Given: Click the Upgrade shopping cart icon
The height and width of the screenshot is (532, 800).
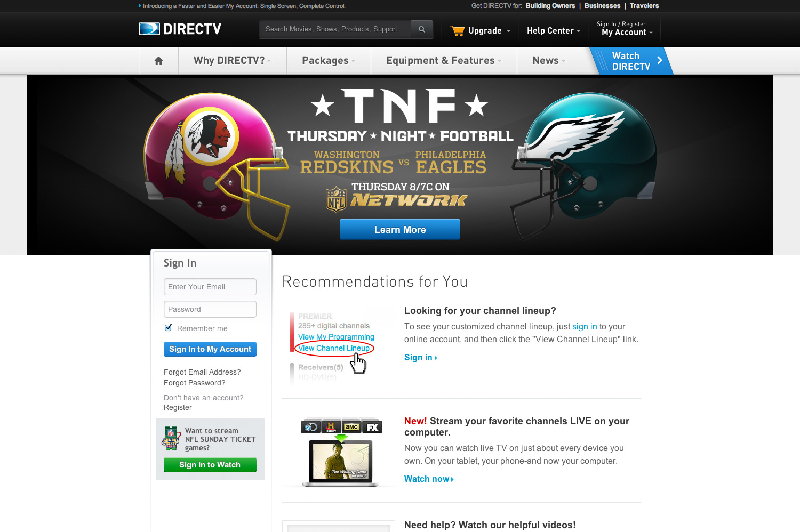Looking at the screenshot, I should [x=457, y=31].
